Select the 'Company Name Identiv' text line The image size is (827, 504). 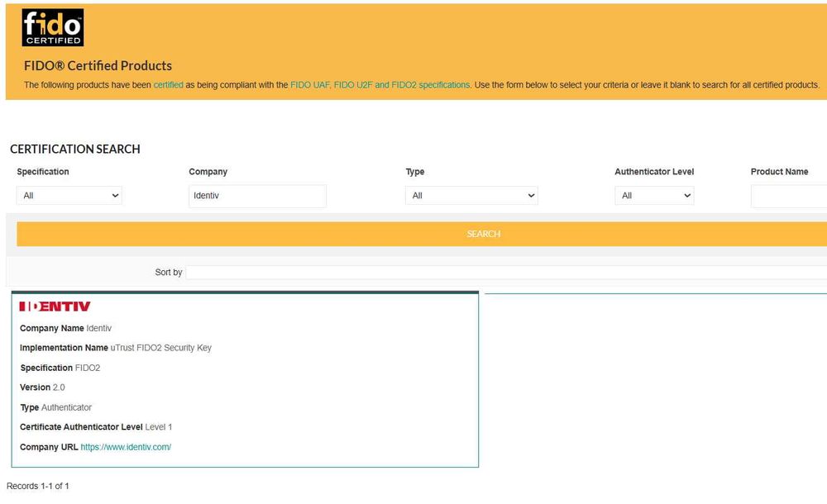tap(65, 329)
